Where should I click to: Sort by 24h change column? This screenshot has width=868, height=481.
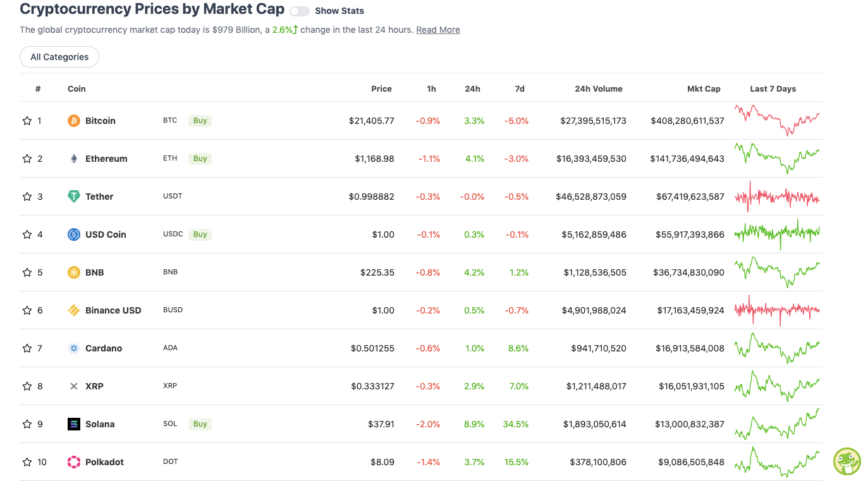[472, 89]
